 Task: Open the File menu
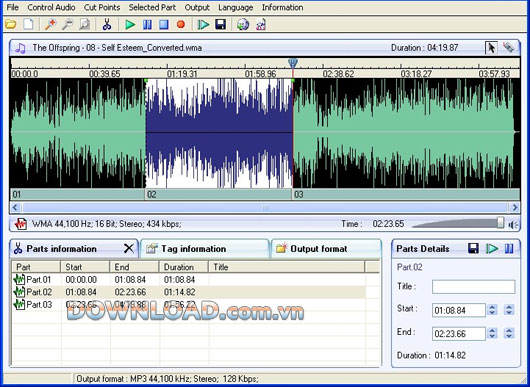tap(13, 7)
